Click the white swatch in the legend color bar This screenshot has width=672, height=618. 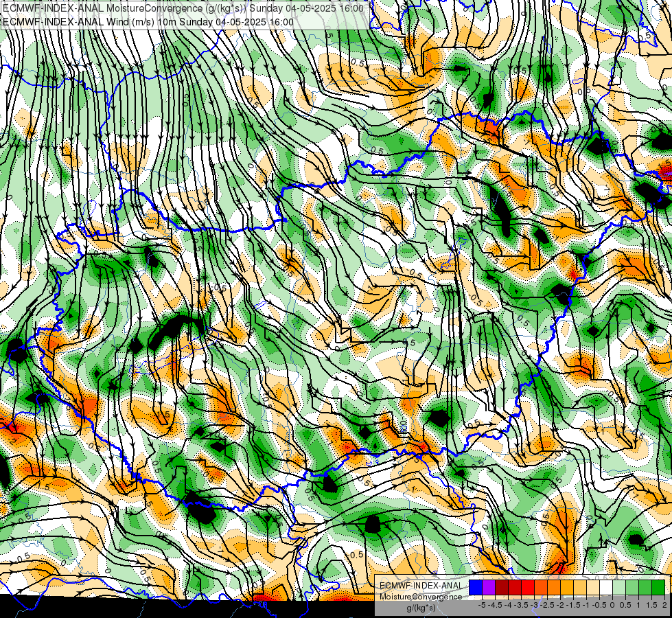[x=606, y=587]
